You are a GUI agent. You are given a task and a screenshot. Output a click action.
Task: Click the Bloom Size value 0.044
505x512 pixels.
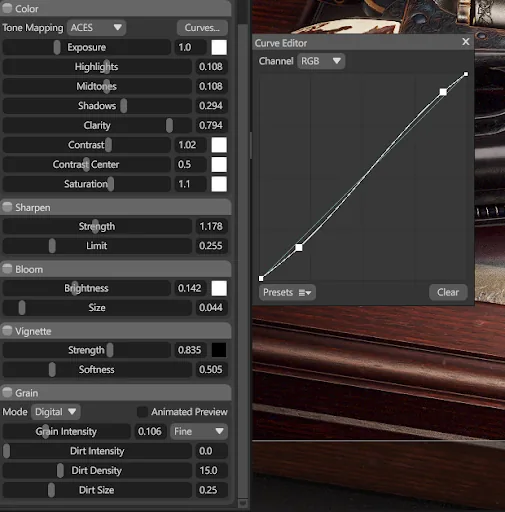coord(211,308)
